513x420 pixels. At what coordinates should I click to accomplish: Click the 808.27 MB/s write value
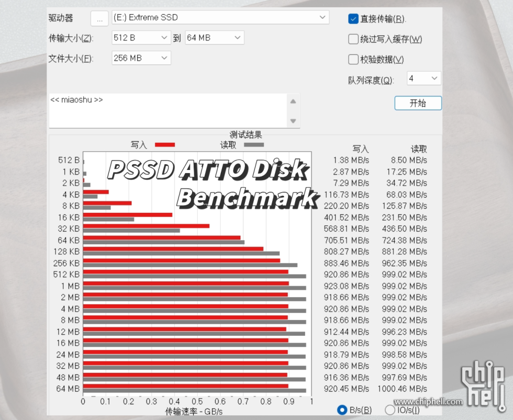(x=347, y=252)
